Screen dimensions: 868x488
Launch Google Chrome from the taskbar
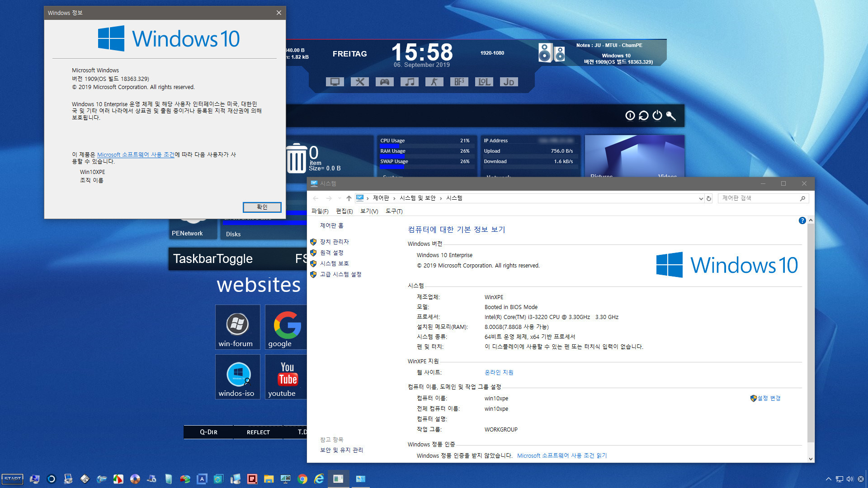click(302, 479)
